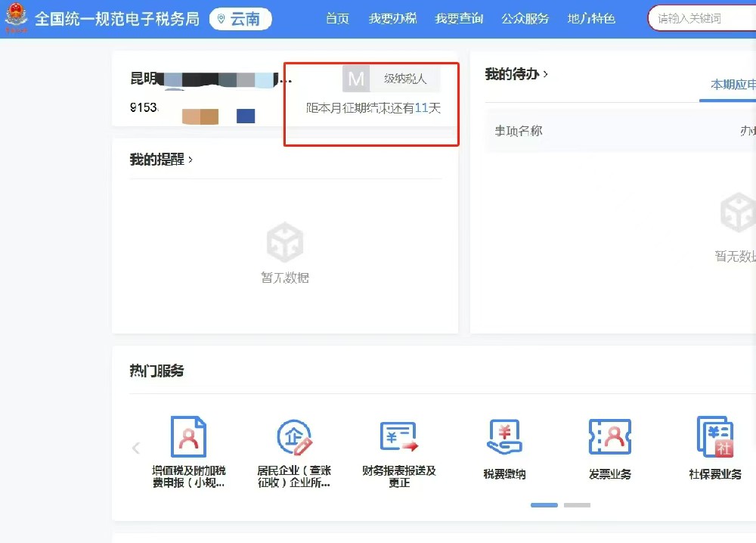This screenshot has width=756, height=543.
Task: Switch region using the 云南 selector
Action: (240, 20)
